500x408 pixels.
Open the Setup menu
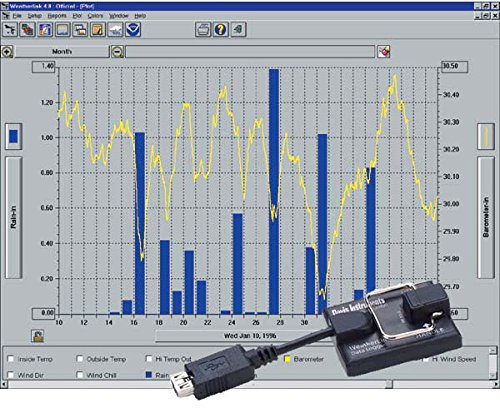pyautogui.click(x=34, y=16)
